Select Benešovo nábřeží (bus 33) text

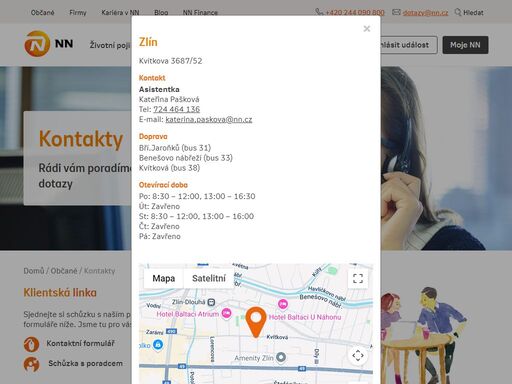186,158
